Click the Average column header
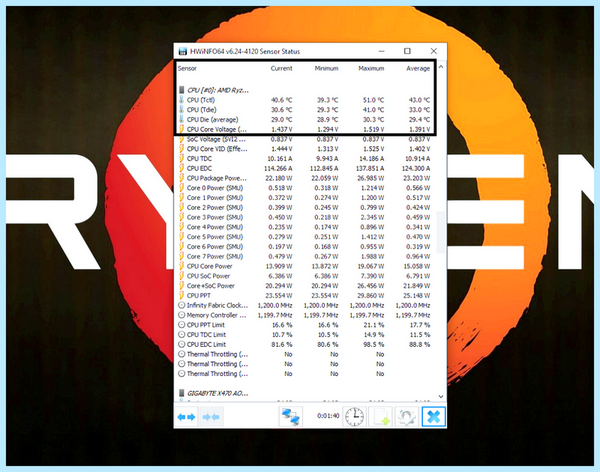The width and height of the screenshot is (600, 472). [418, 69]
